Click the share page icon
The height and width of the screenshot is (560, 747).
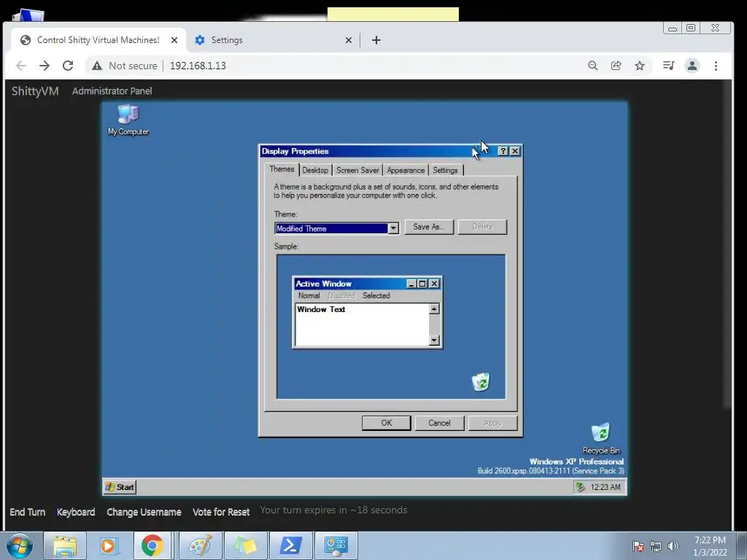tap(616, 66)
